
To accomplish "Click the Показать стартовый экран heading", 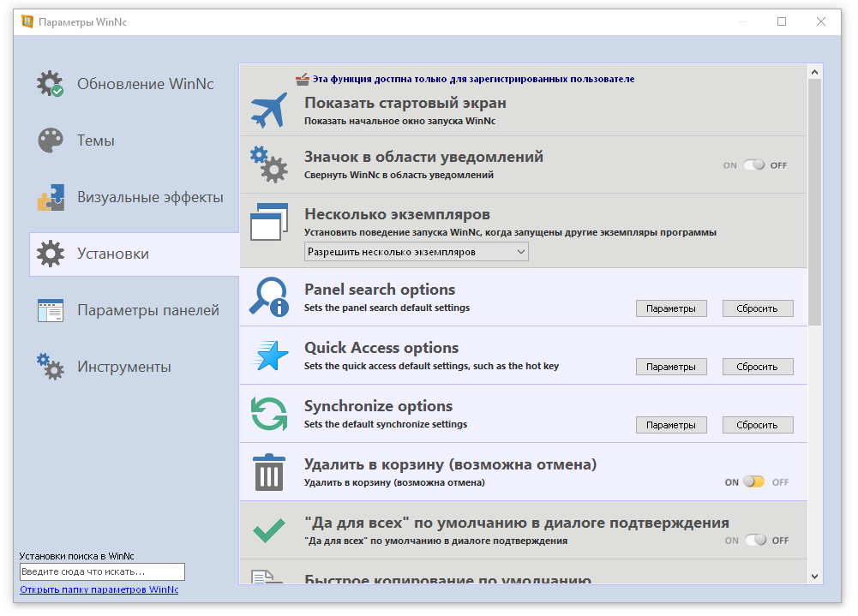I will (x=405, y=103).
